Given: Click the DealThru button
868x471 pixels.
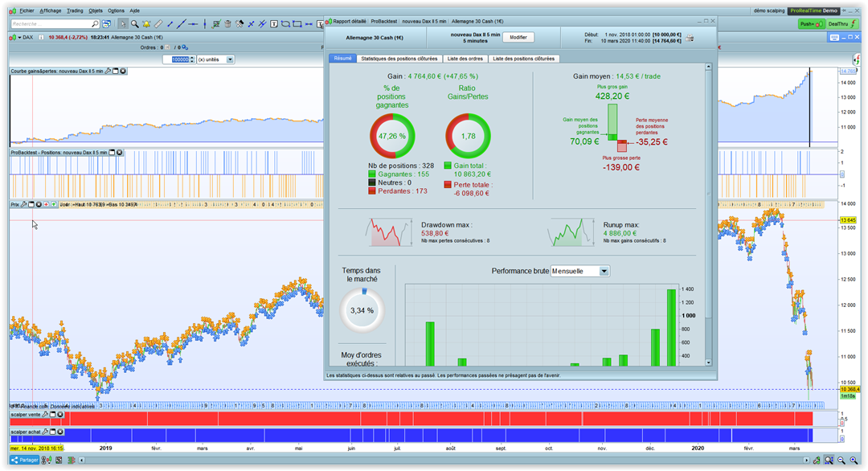Looking at the screenshot, I should 842,24.
